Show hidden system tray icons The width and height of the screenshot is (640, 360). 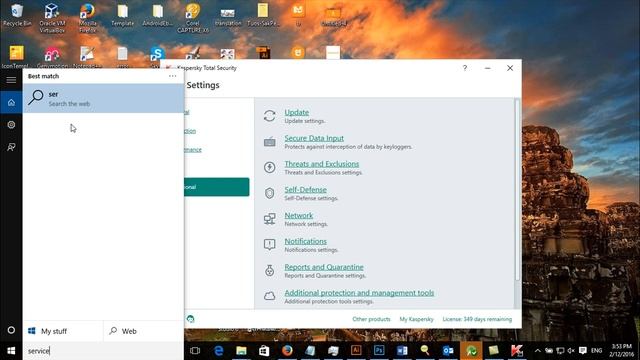(x=538, y=351)
